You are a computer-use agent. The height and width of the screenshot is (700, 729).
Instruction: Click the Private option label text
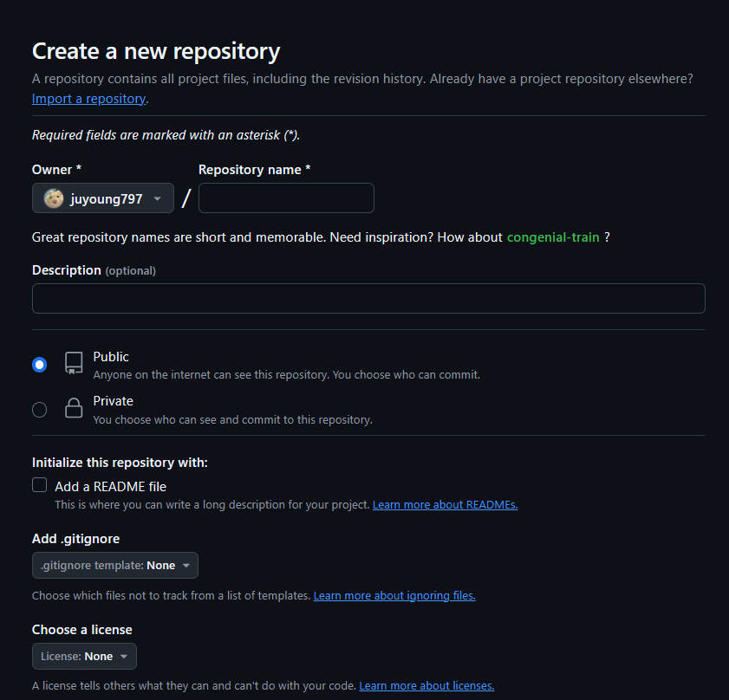(113, 401)
